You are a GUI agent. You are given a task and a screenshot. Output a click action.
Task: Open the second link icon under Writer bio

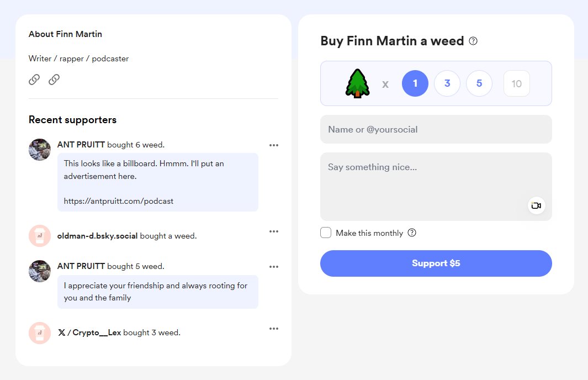[x=54, y=80]
